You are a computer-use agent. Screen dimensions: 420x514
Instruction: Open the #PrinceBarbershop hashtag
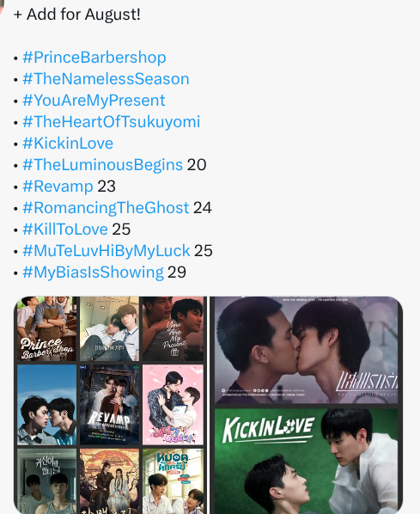click(x=94, y=58)
